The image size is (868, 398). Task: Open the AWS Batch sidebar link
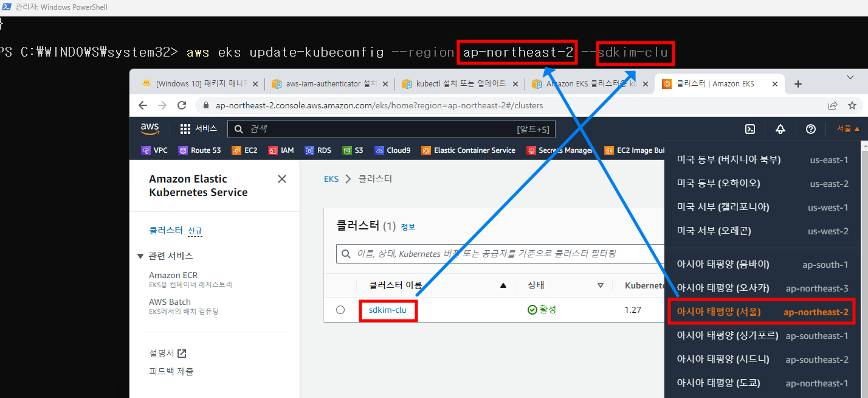[170, 302]
